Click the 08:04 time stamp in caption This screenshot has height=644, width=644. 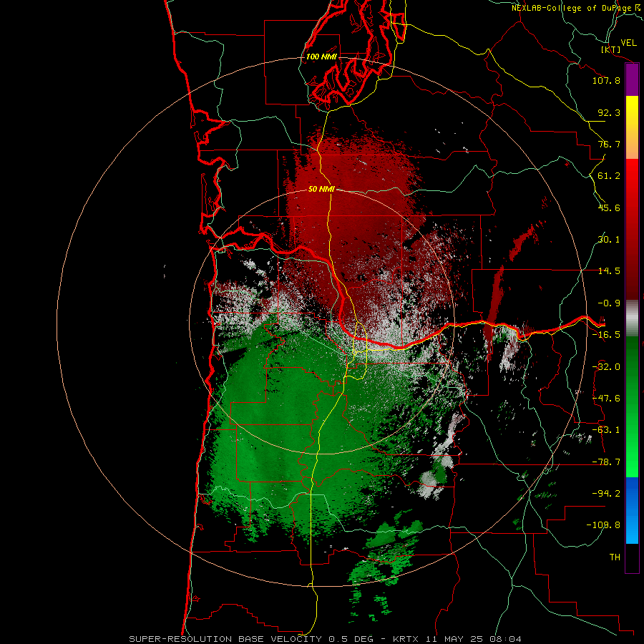[x=506, y=639]
